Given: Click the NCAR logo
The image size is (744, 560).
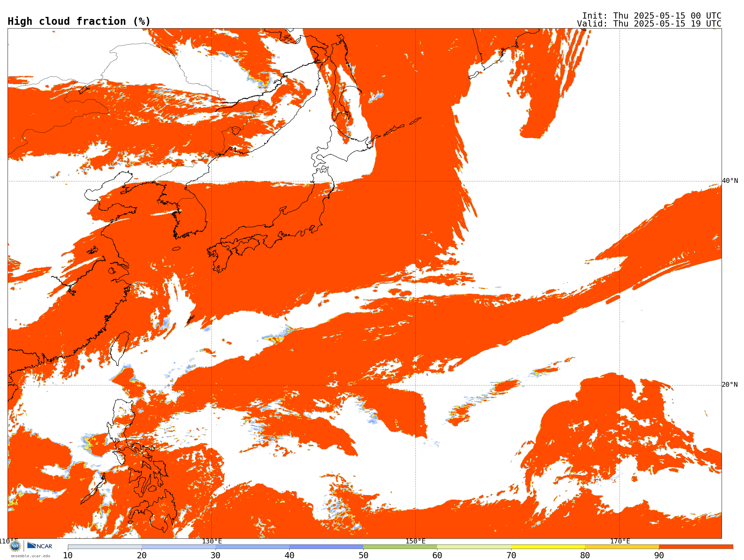Looking at the screenshot, I should [x=40, y=546].
